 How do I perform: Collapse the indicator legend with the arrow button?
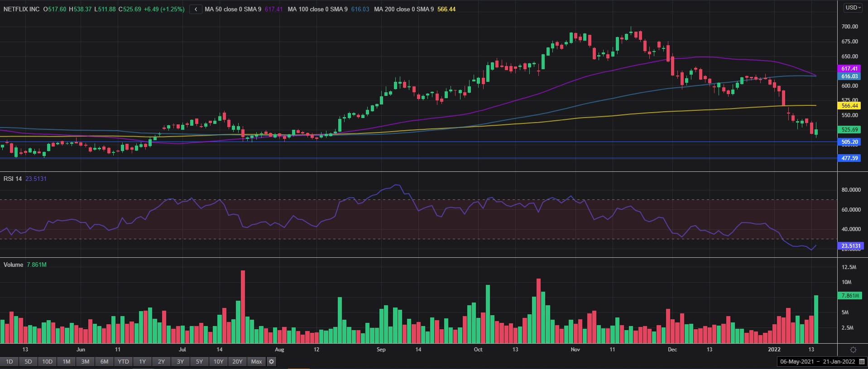coord(196,9)
